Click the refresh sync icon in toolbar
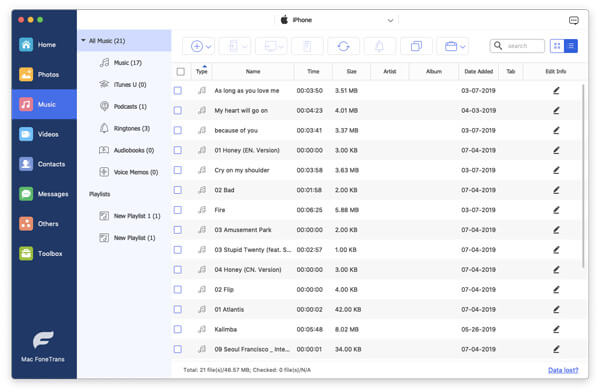 (x=343, y=46)
